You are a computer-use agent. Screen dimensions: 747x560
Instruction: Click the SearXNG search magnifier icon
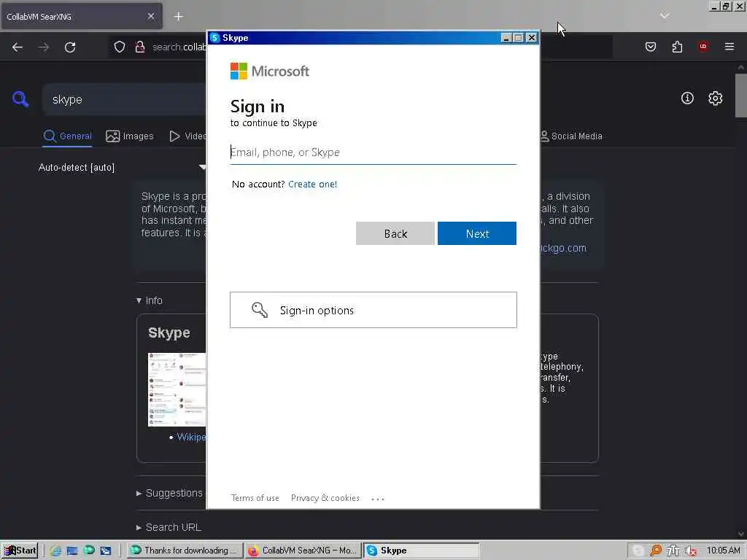pos(20,99)
